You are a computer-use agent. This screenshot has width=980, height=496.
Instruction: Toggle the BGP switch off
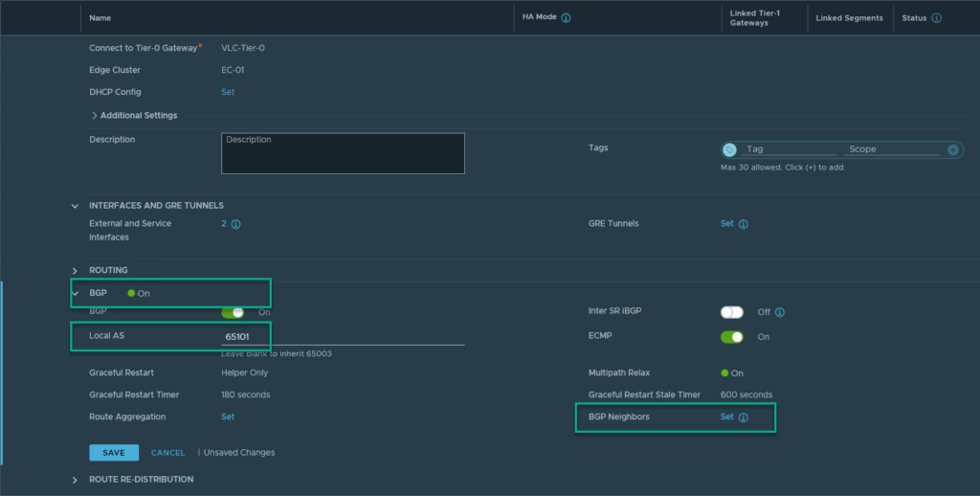233,312
